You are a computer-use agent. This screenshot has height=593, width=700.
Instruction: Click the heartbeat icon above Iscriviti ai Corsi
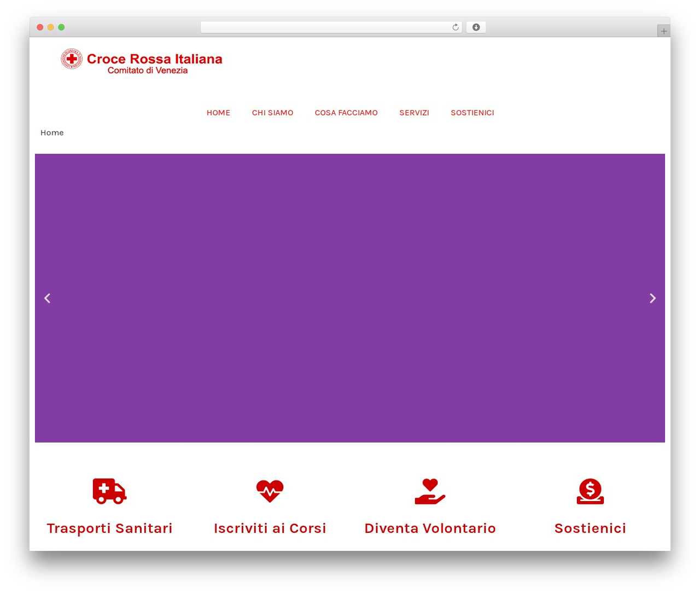click(x=270, y=491)
